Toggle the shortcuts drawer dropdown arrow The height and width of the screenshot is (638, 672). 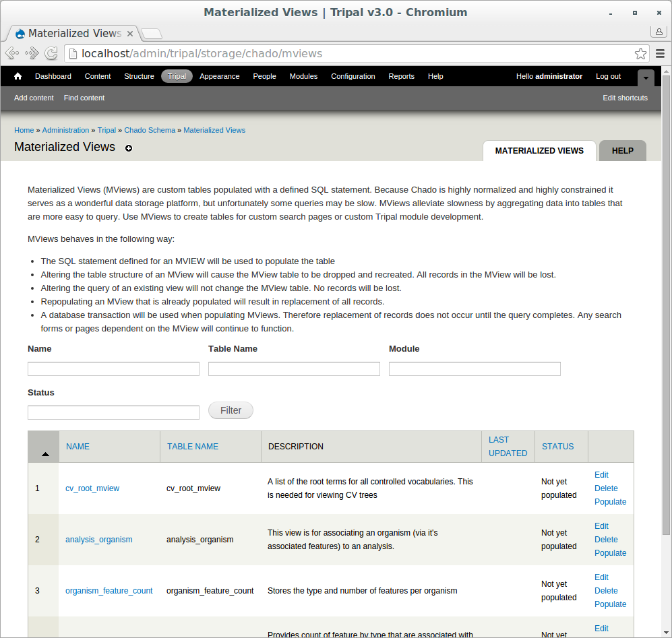[x=646, y=77]
